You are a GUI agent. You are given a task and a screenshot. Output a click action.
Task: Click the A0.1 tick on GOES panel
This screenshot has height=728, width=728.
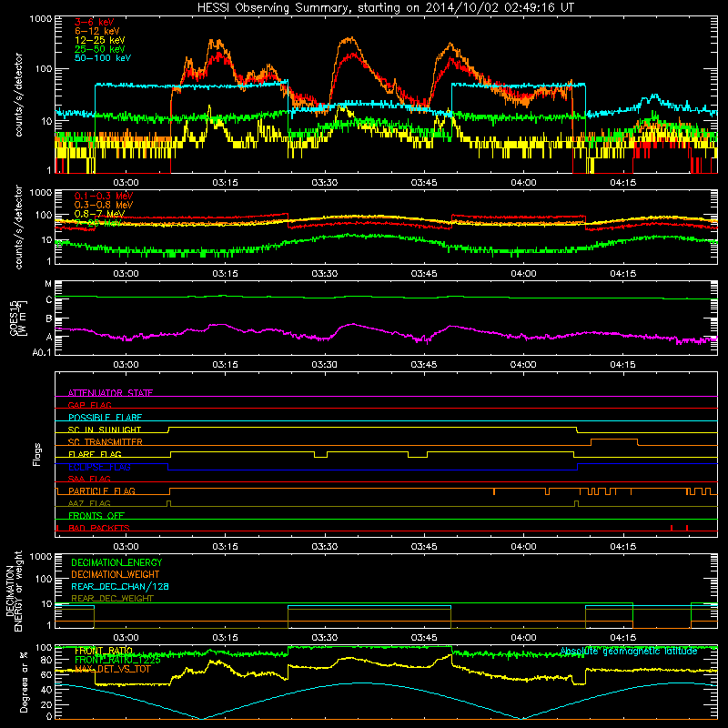[42, 352]
